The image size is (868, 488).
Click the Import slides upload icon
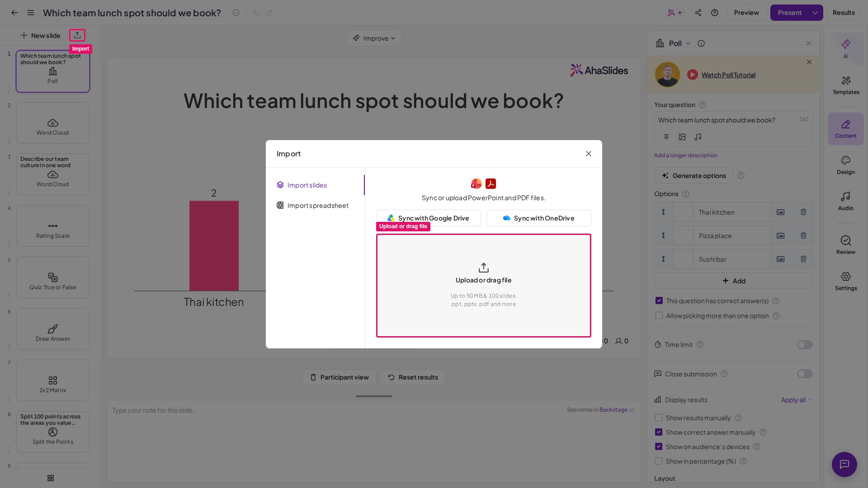click(x=77, y=35)
